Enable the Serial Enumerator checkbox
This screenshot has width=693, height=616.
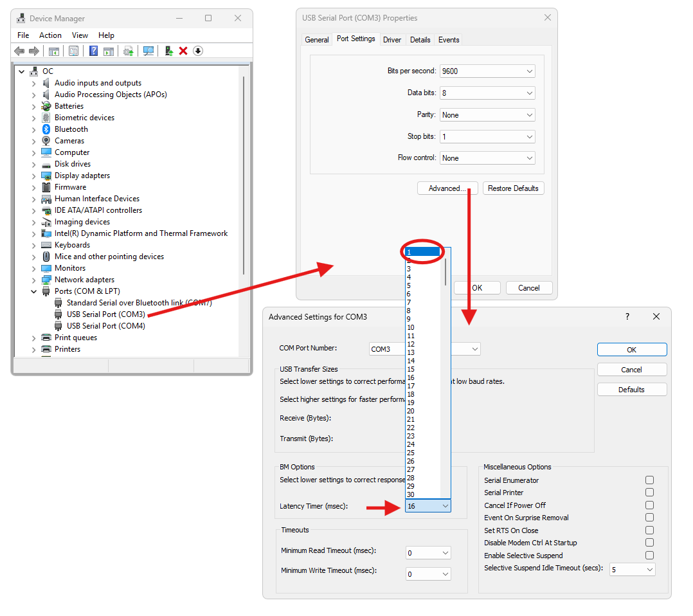point(649,480)
